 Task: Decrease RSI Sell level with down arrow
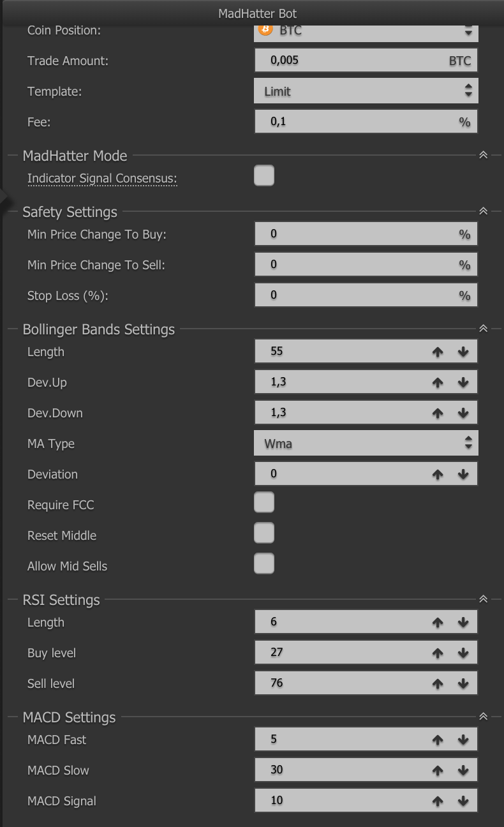click(x=463, y=683)
